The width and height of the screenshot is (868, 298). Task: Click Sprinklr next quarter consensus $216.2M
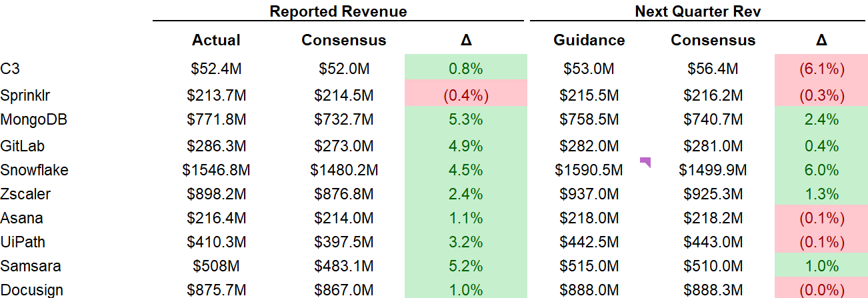713,95
